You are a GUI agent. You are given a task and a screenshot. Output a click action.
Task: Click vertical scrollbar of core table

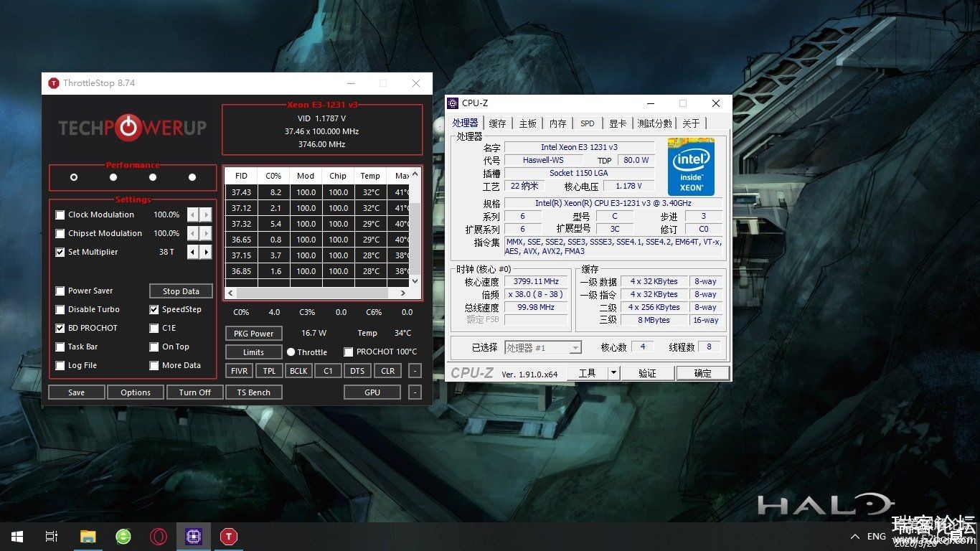415,227
